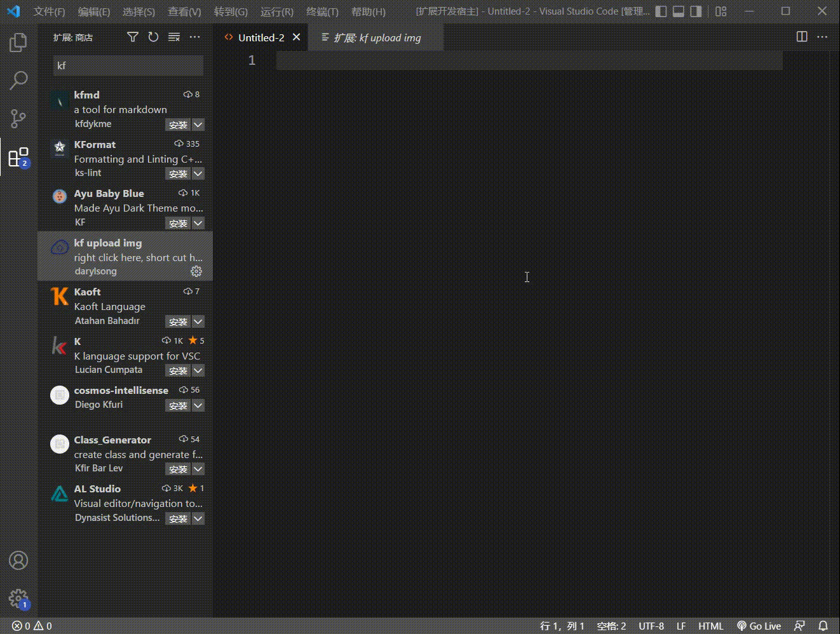Toggle secondary side bar layout icon
Image resolution: width=840 pixels, height=634 pixels.
pyautogui.click(x=696, y=11)
